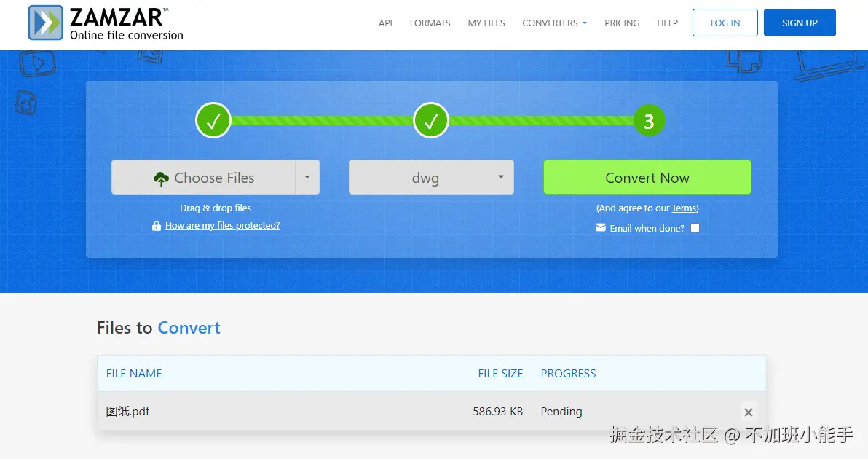Click the 图纸.pdf file name
The height and width of the screenshot is (459, 868).
pos(127,412)
